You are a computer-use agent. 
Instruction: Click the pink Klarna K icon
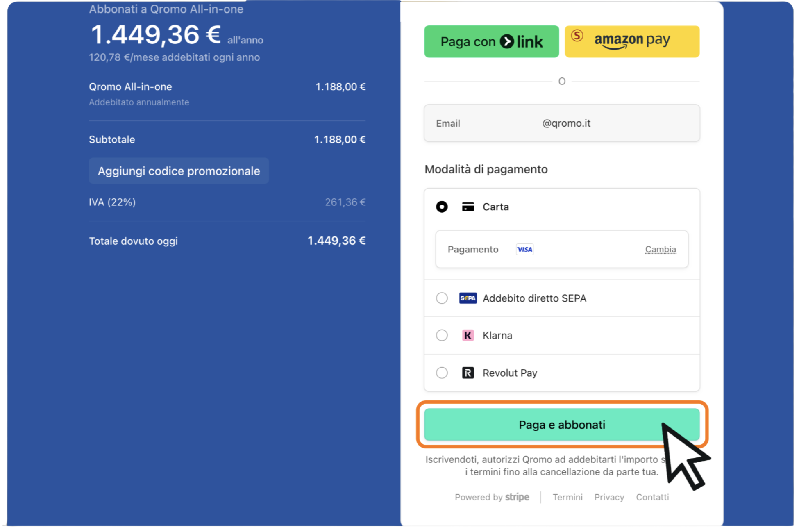tap(468, 335)
